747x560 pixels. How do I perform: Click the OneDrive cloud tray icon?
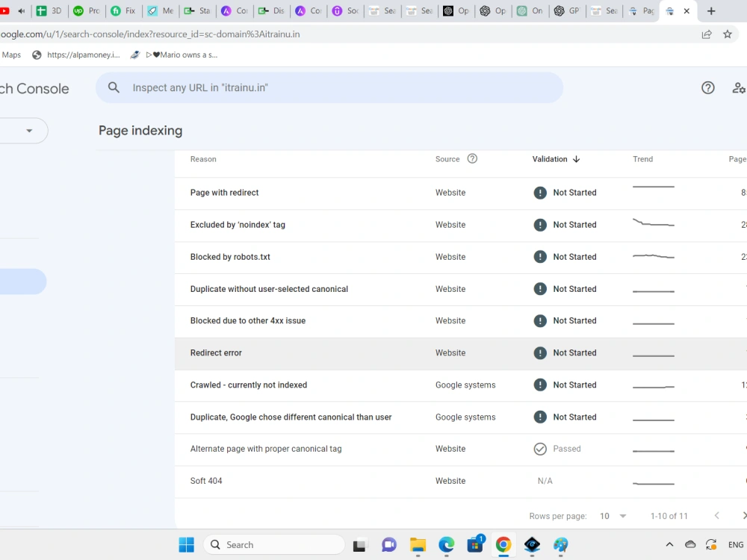pos(690,544)
